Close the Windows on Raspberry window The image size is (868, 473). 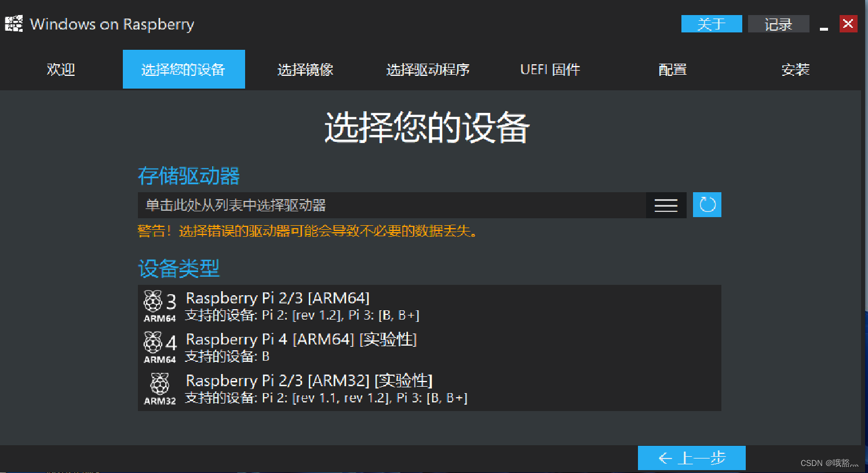(848, 24)
